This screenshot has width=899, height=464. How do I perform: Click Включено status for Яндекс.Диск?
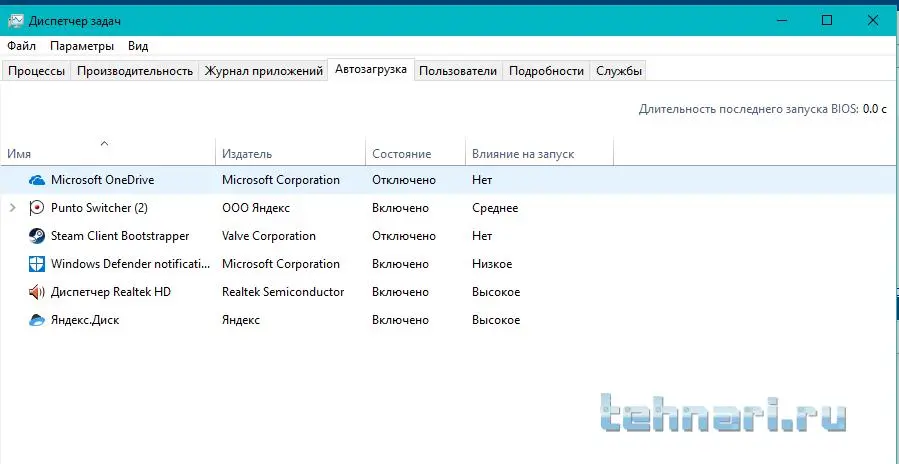click(400, 321)
